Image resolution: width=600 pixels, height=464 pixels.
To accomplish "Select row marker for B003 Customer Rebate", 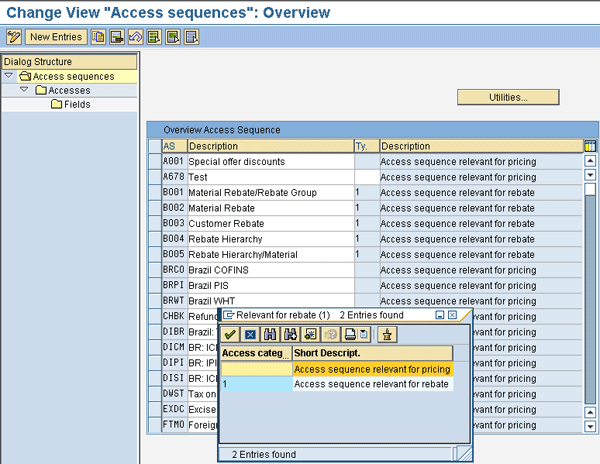I will tap(155, 223).
